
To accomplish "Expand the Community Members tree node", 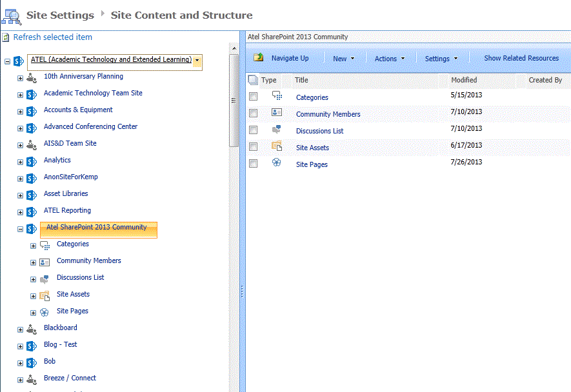I will (33, 263).
